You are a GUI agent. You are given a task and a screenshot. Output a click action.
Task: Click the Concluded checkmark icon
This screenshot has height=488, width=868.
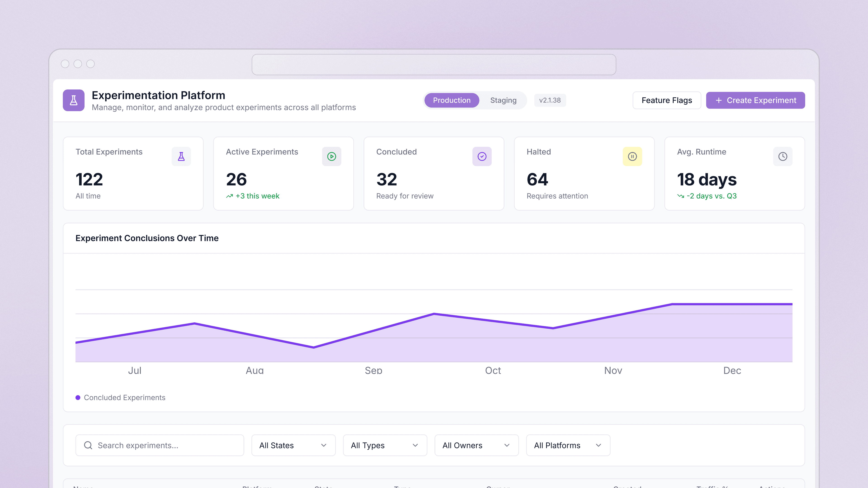pos(482,156)
